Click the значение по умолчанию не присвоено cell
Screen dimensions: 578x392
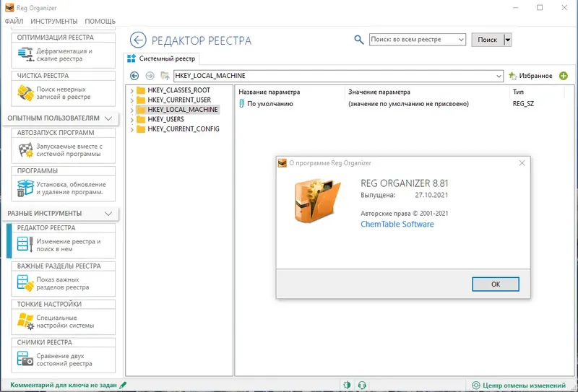click(x=408, y=104)
